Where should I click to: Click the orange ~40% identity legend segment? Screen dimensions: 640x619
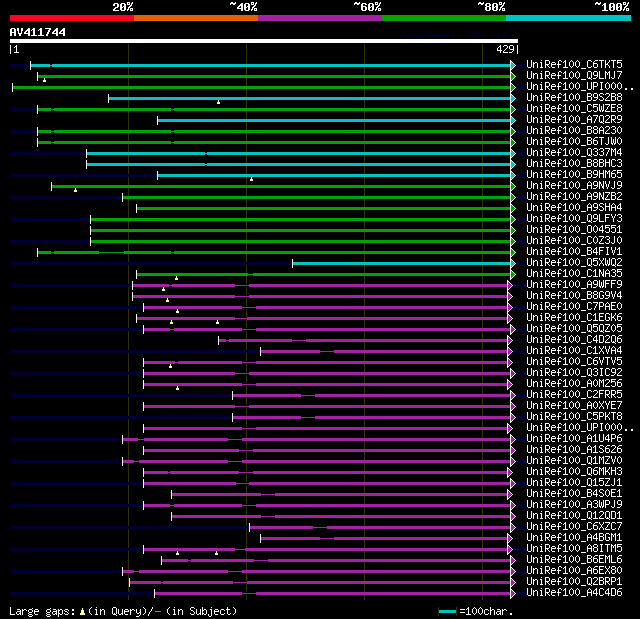point(196,18)
